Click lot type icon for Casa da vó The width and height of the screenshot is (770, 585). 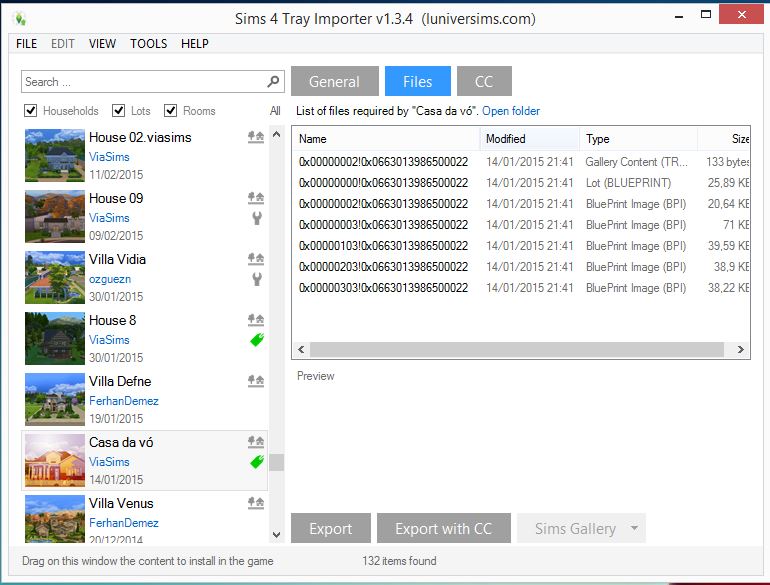(256, 442)
